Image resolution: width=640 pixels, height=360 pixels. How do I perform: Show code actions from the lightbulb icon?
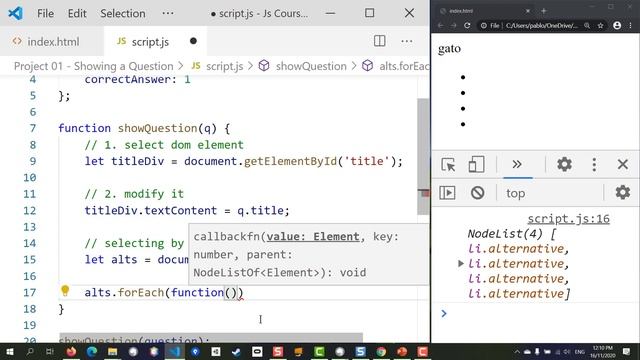(x=65, y=291)
